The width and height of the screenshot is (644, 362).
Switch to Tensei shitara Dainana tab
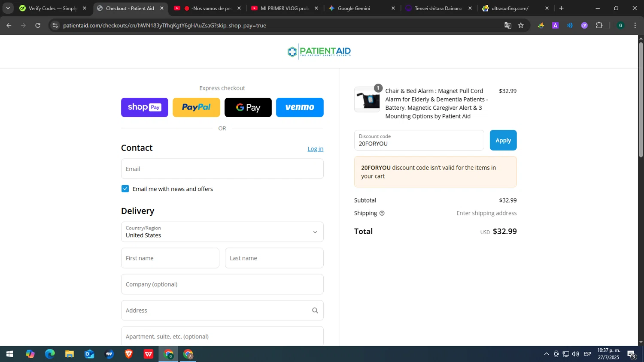click(438, 8)
